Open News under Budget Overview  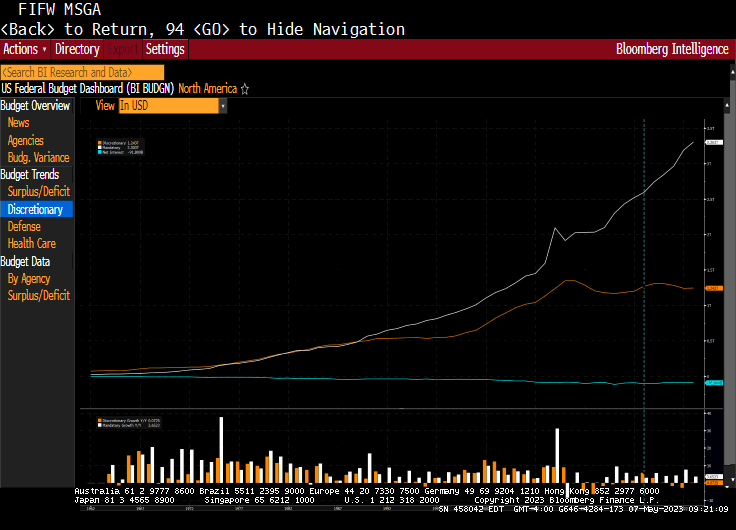18,123
